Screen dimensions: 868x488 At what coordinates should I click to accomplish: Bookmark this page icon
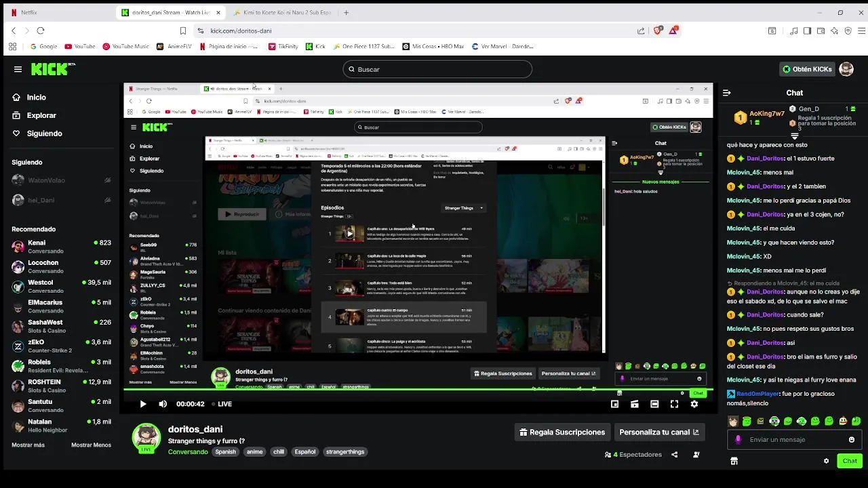pos(182,30)
